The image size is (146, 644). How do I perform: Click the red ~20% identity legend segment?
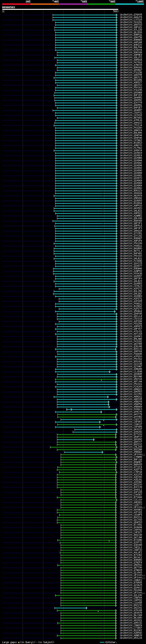point(16,4)
